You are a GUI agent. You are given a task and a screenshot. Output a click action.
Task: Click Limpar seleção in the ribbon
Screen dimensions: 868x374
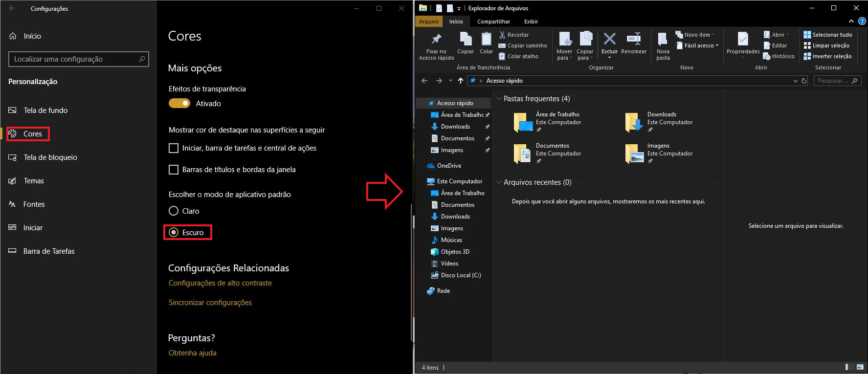pyautogui.click(x=826, y=45)
